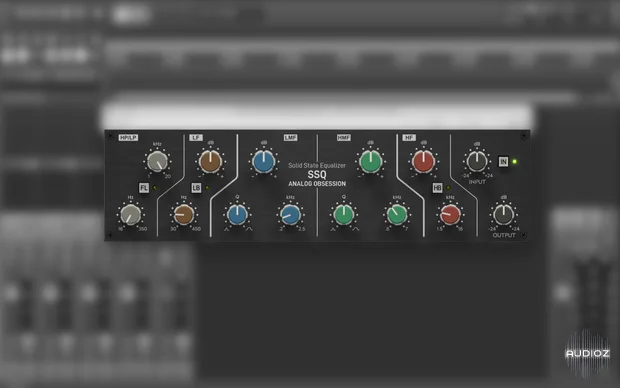
Task: Toggle the LB low band button
Action: (197, 187)
